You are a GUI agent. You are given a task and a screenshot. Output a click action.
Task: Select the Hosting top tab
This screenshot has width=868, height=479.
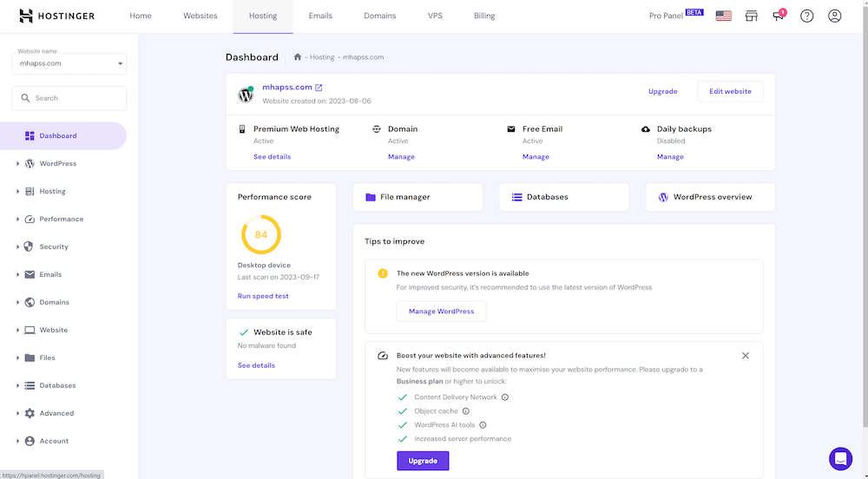tap(263, 16)
